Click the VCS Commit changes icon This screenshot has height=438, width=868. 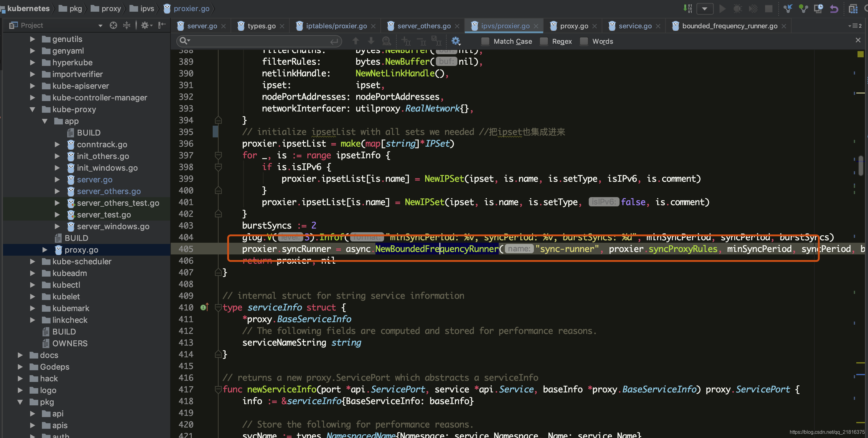point(804,8)
